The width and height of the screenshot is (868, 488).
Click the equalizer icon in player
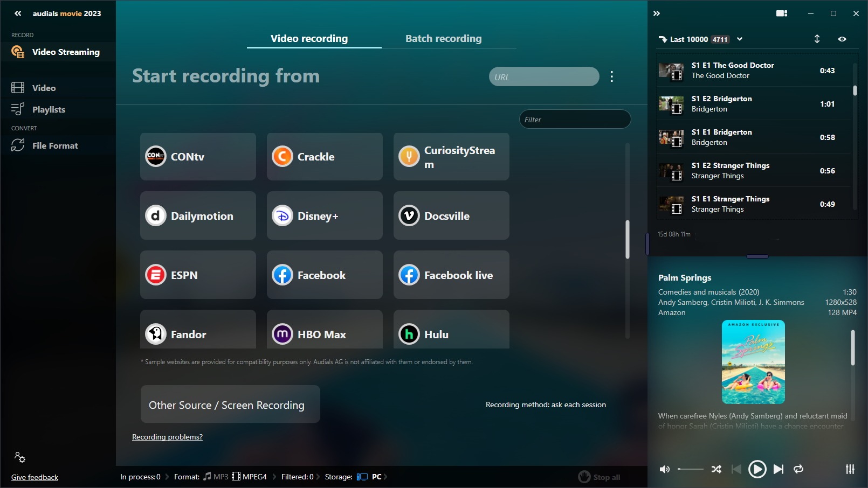click(x=850, y=469)
